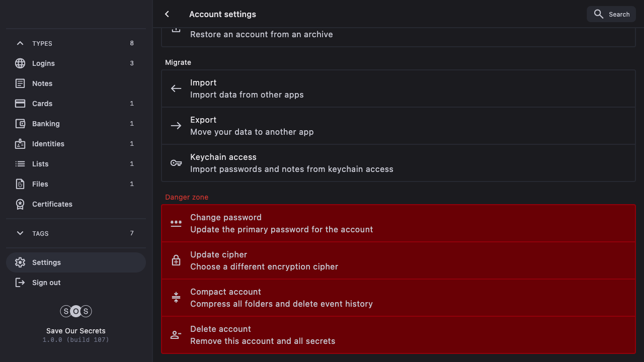Open Export to move your data
This screenshot has width=644, height=362.
(397, 126)
